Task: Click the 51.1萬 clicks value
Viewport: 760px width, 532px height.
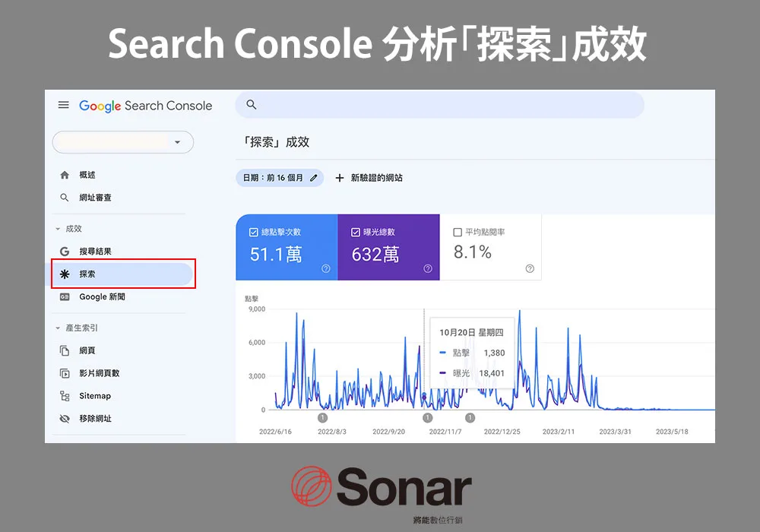Action: coord(276,255)
